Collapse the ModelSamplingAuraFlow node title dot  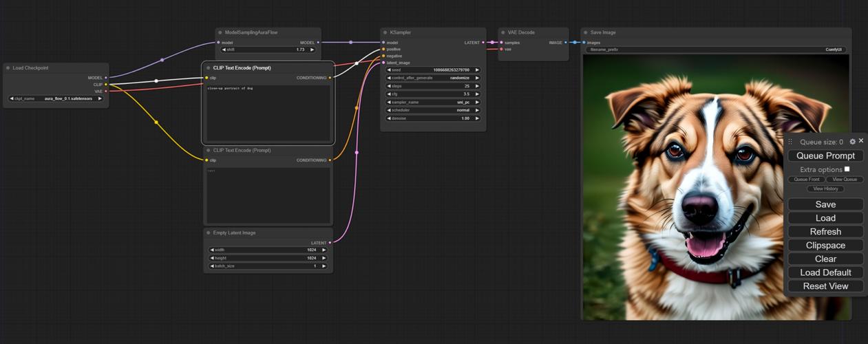[x=220, y=32]
